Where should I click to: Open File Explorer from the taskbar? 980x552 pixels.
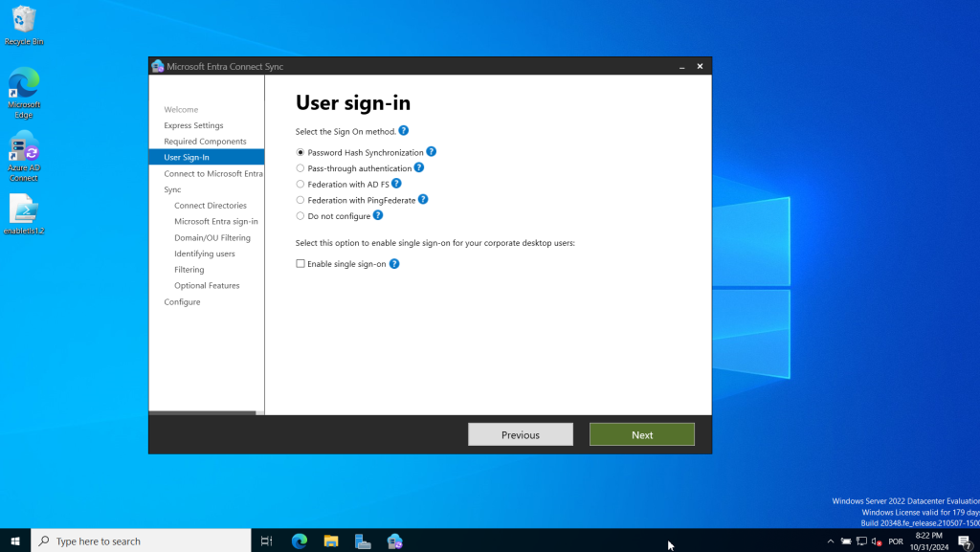[331, 541]
